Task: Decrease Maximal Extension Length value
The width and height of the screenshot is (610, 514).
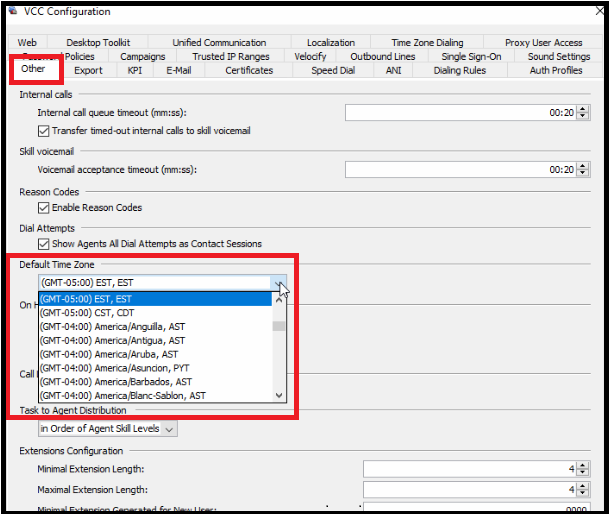Action: (x=582, y=493)
